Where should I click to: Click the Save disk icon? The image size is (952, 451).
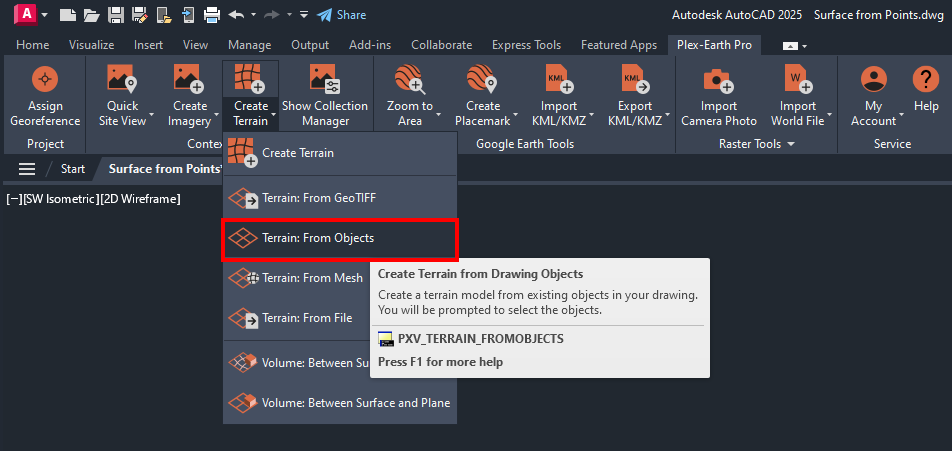pyautogui.click(x=115, y=14)
